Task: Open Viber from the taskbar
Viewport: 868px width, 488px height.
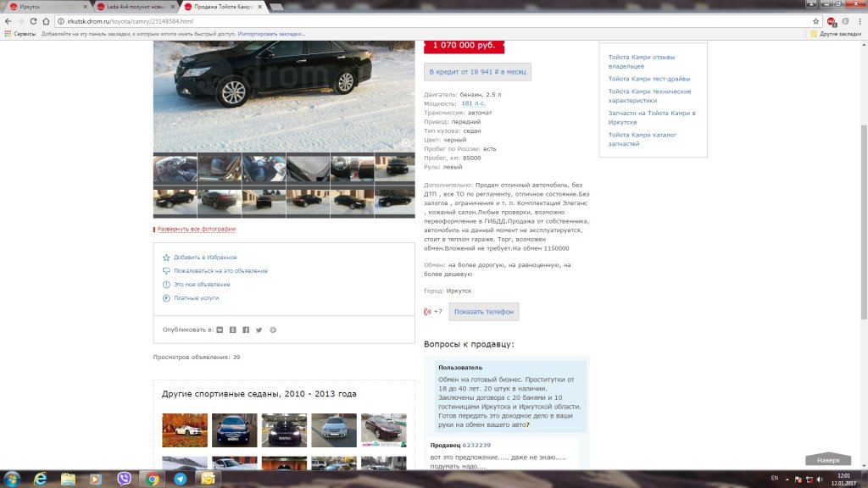Action: click(124, 479)
